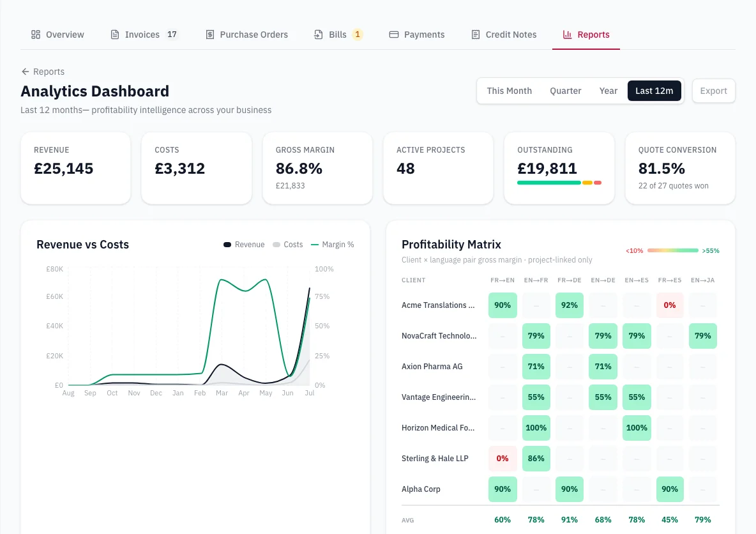Toggle the Revenue legend item
This screenshot has width=756, height=534.
244,245
